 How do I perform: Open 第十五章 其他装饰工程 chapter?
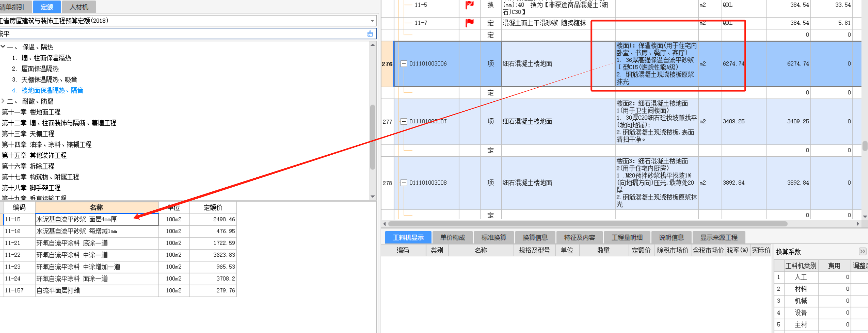[34, 155]
